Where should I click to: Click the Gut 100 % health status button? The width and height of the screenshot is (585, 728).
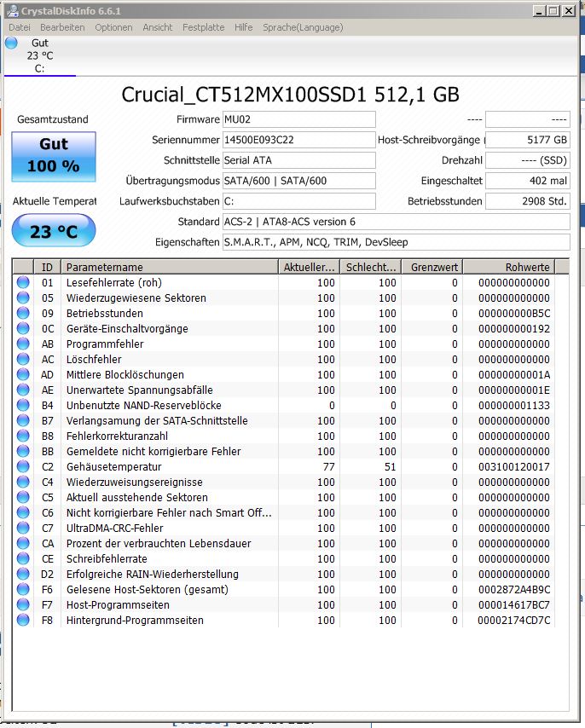[x=54, y=157]
